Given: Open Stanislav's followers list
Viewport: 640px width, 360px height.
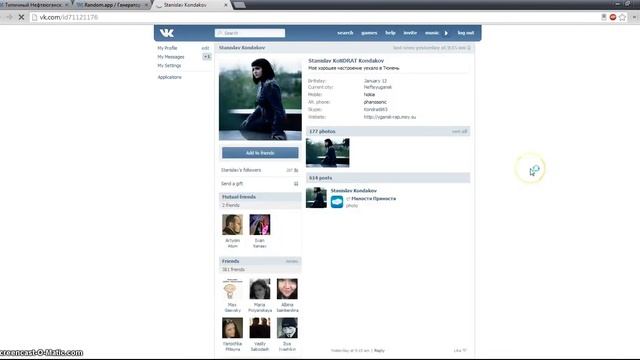Looking at the screenshot, I should pos(241,170).
